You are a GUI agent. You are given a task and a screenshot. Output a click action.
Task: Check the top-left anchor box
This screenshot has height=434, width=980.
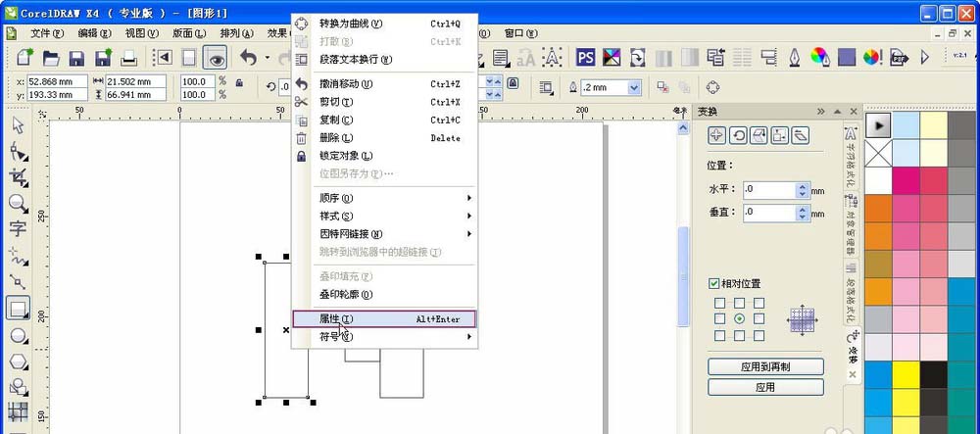pyautogui.click(x=720, y=303)
